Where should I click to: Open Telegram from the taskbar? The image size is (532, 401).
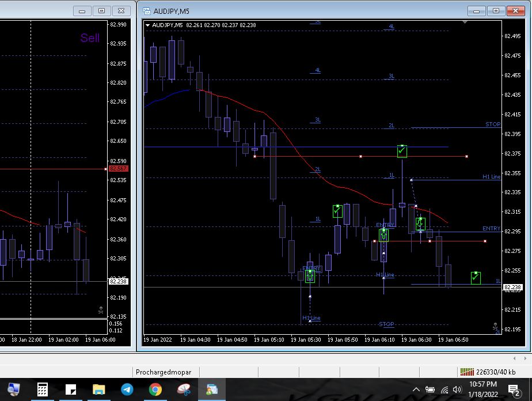point(127,389)
